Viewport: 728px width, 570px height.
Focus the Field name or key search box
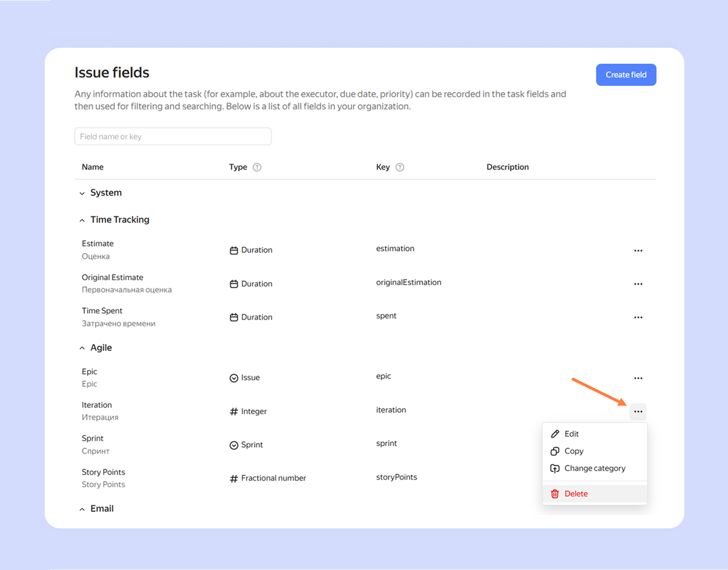(x=173, y=137)
